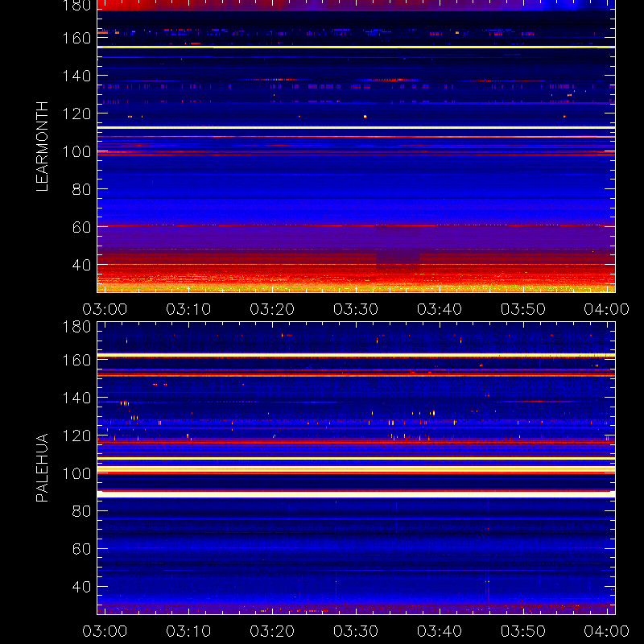Click 03:50 time label under Palehua plot
The height and width of the screenshot is (644, 644).
point(523,631)
